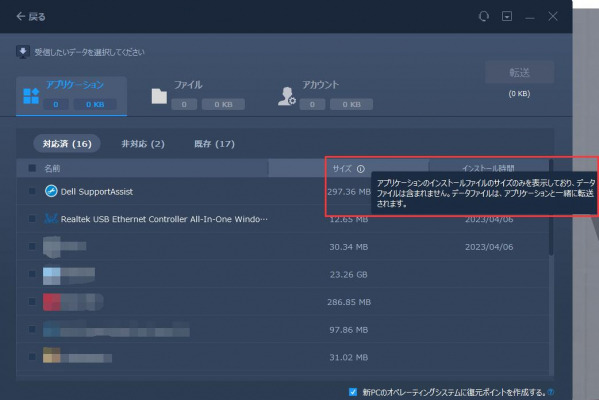Click the 転送 transfer button
The height and width of the screenshot is (400, 599).
pyautogui.click(x=520, y=72)
